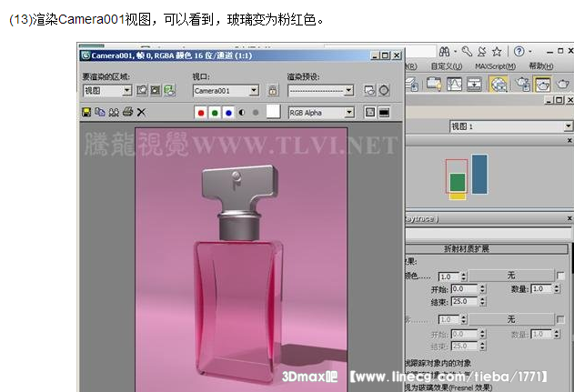Toggle the red channel

pos(201,113)
